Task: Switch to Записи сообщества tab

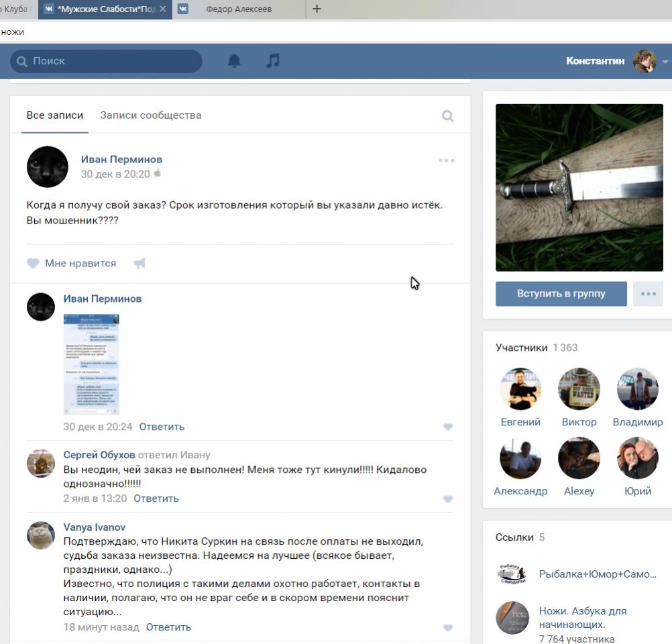Action: tap(150, 115)
